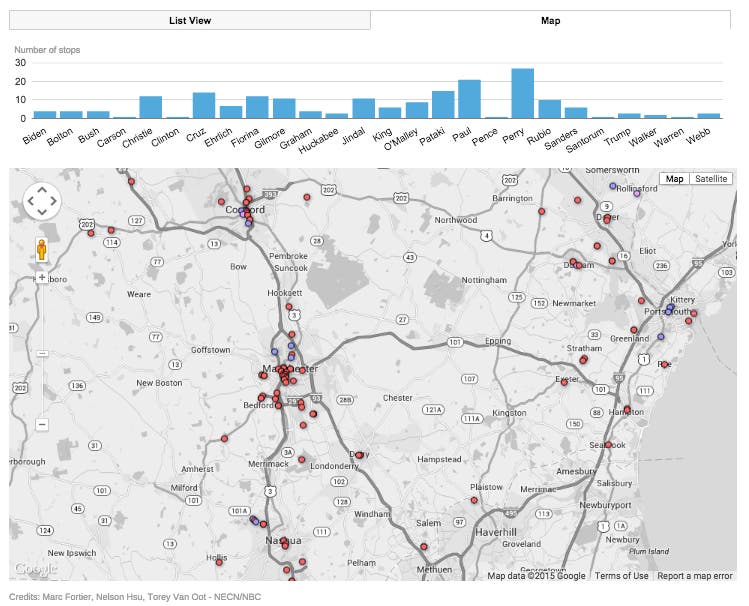Click the Paul bar in the chart
This screenshot has width=749, height=606.
[x=469, y=99]
